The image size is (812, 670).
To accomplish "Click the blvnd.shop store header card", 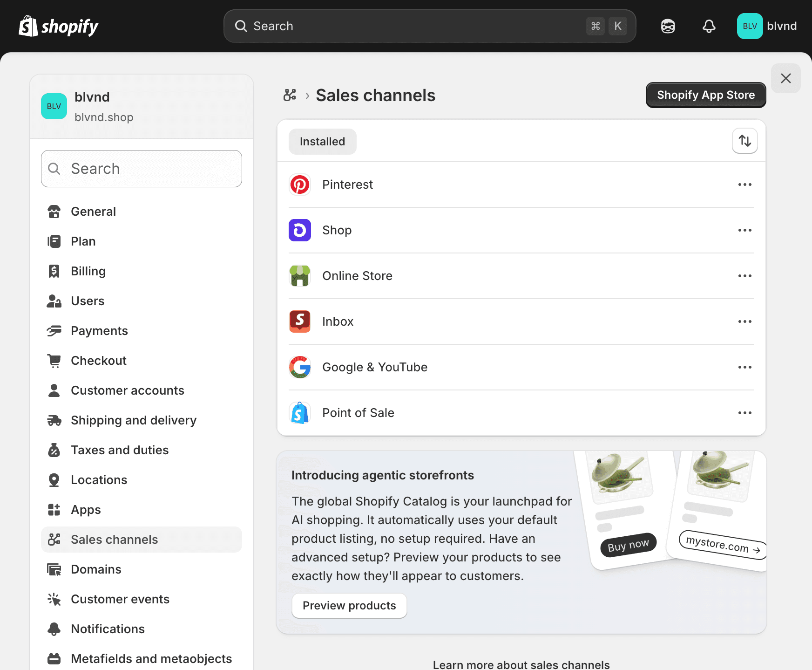I will pos(142,107).
